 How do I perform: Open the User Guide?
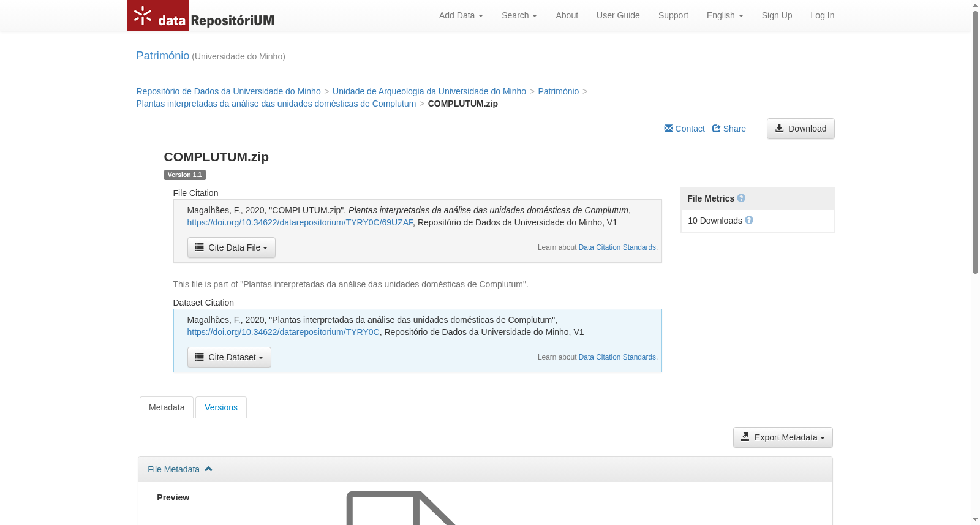(618, 15)
